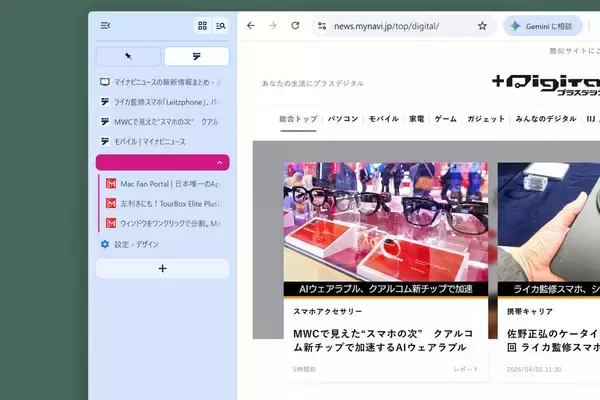The height and width of the screenshot is (400, 600).
Task: Add a new tab with plus button
Action: 162,268
